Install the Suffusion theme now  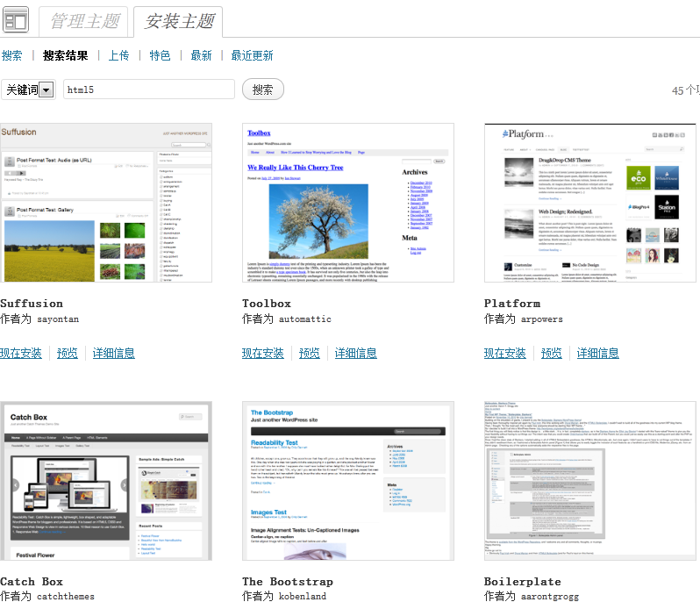click(x=21, y=353)
